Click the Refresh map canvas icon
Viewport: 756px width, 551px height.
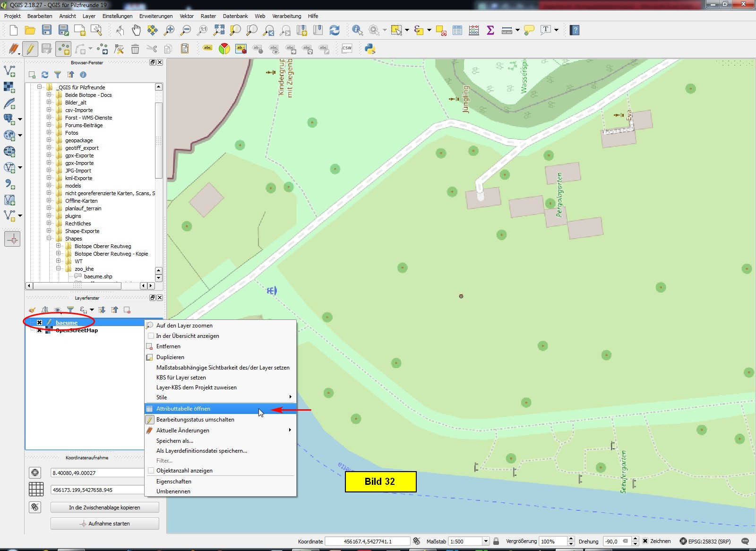pyautogui.click(x=335, y=30)
